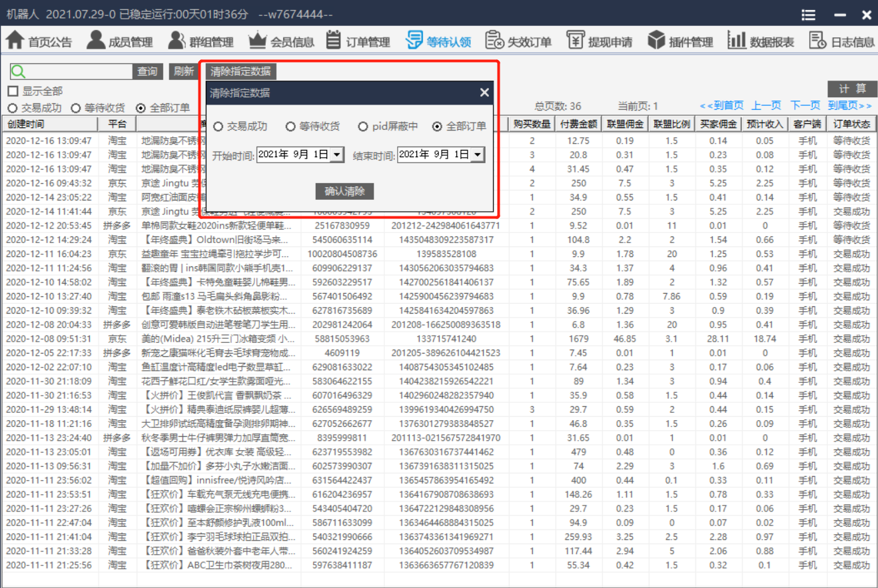Open 群组管理 group management icon
The image size is (878, 588).
[x=177, y=41]
